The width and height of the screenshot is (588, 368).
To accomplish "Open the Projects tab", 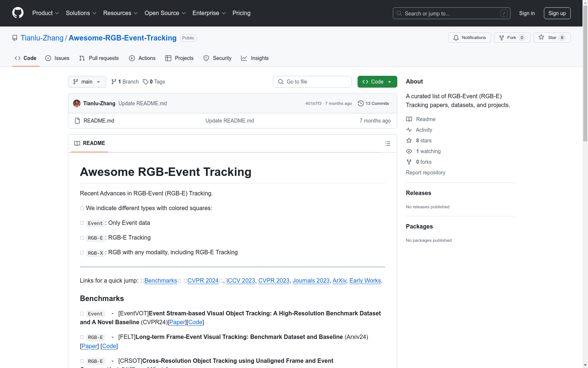I will pyautogui.click(x=179, y=58).
